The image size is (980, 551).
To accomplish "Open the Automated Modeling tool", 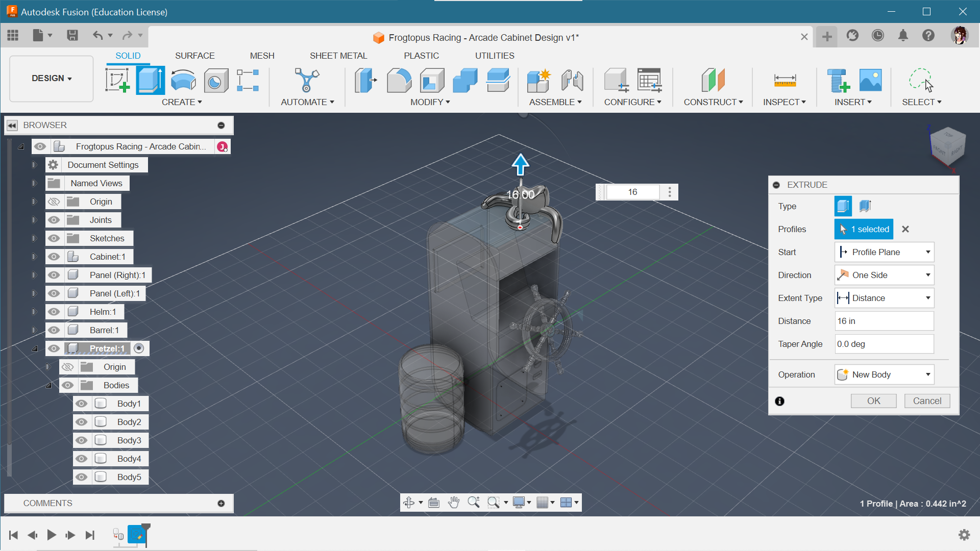I will point(307,81).
